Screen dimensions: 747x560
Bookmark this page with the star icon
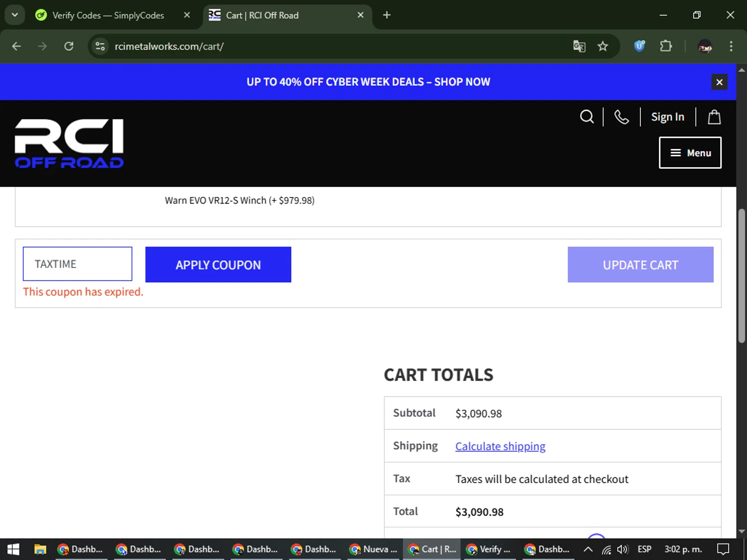coord(603,46)
